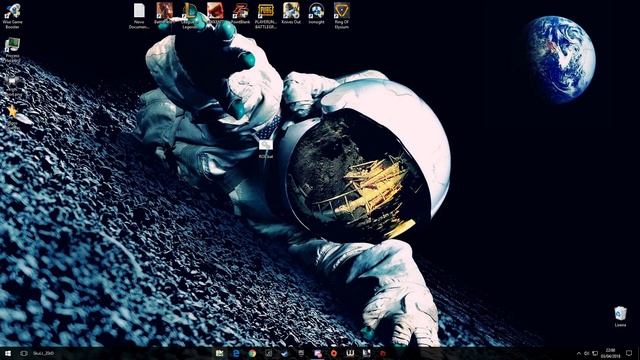The height and width of the screenshot is (360, 640).
Task: Open Google Chrome from the taskbar
Action: (252, 353)
